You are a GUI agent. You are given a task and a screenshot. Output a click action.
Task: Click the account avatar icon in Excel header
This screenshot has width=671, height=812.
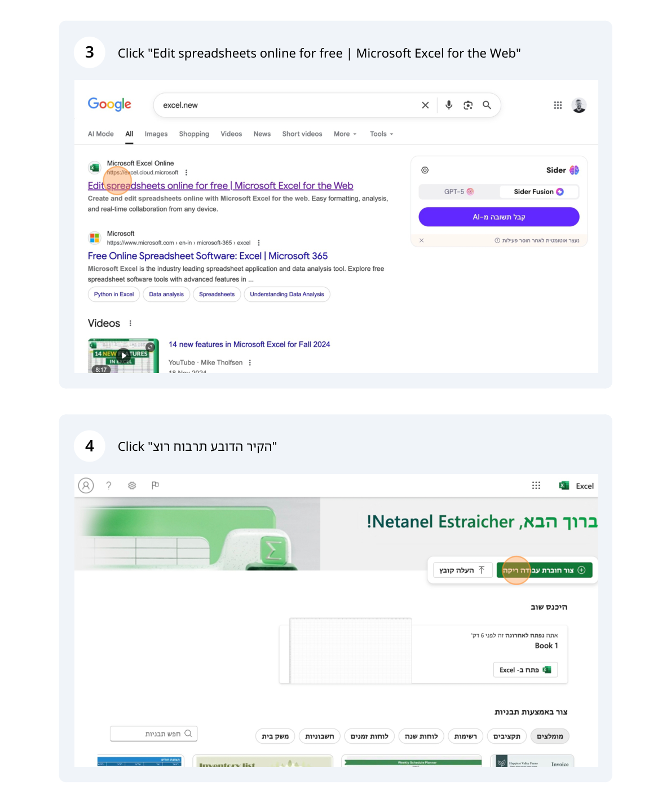86,485
